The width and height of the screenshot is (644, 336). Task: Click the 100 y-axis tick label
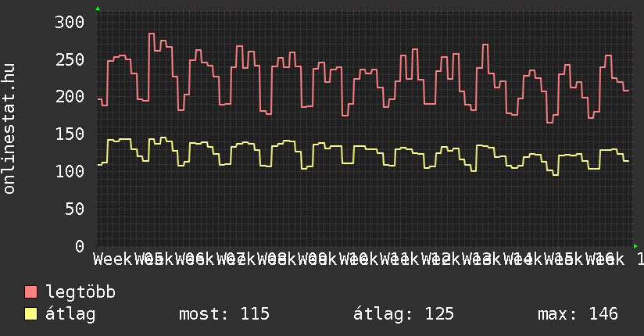pyautogui.click(x=69, y=171)
